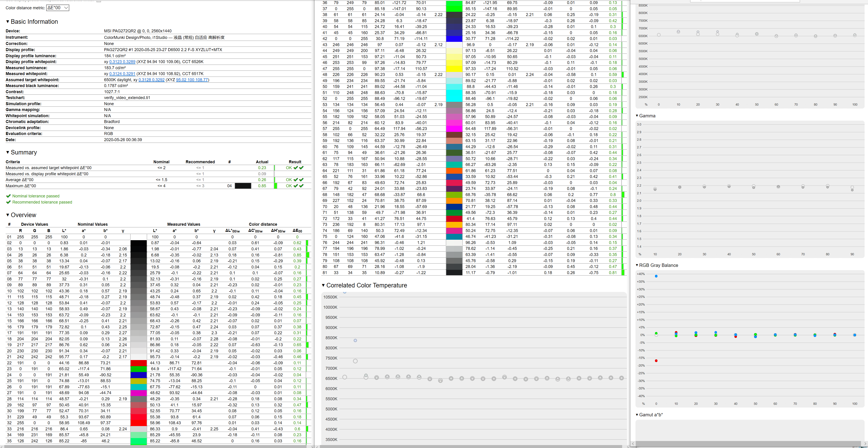The height and width of the screenshot is (448, 868).
Task: Click the Contrast value 1027.7:1
Action: (112, 92)
